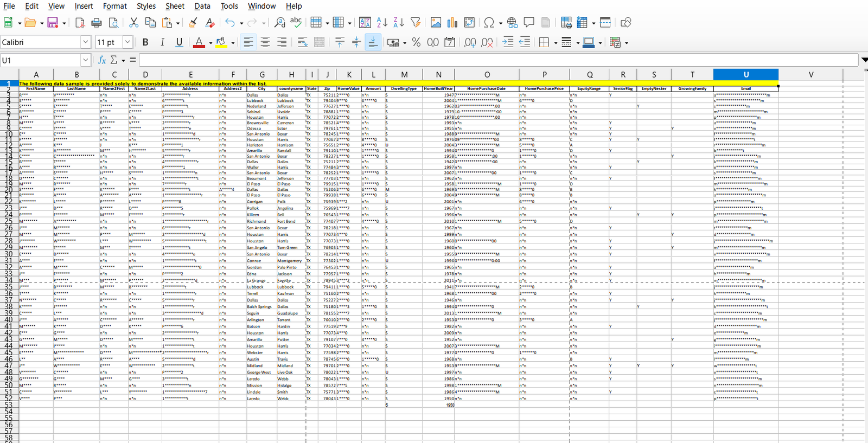868x443 pixels.
Task: Insert a chart using the chart icon
Action: (x=452, y=22)
